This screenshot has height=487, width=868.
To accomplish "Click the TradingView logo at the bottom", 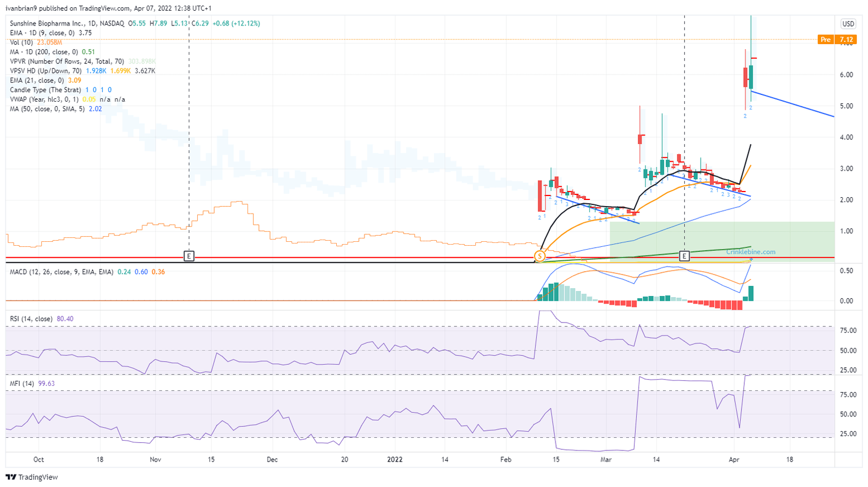I will 32,477.
